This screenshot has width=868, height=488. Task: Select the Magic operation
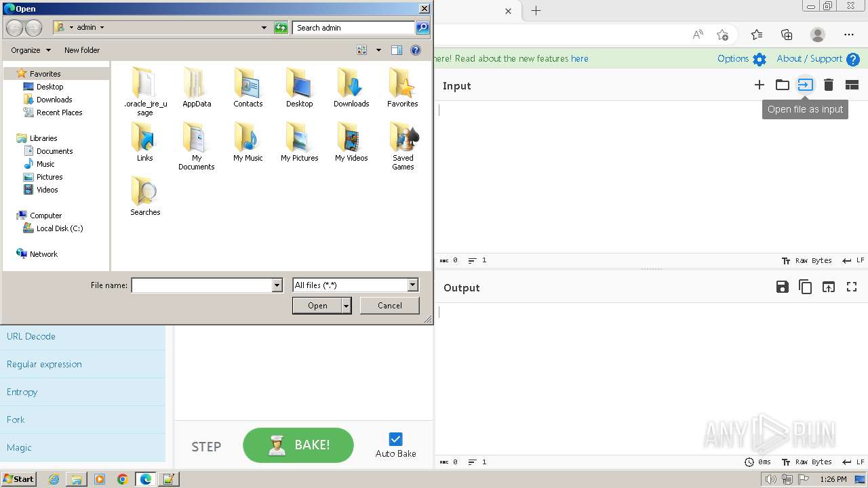tap(83, 447)
